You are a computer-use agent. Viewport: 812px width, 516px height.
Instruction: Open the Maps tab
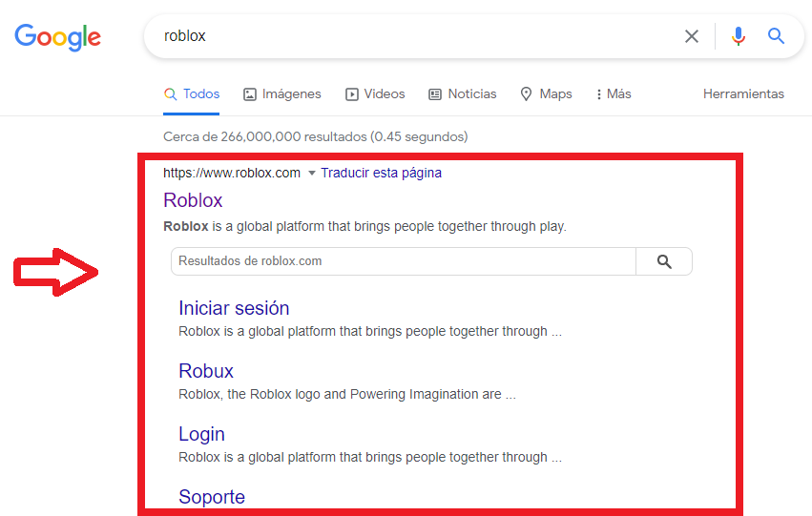coord(547,93)
